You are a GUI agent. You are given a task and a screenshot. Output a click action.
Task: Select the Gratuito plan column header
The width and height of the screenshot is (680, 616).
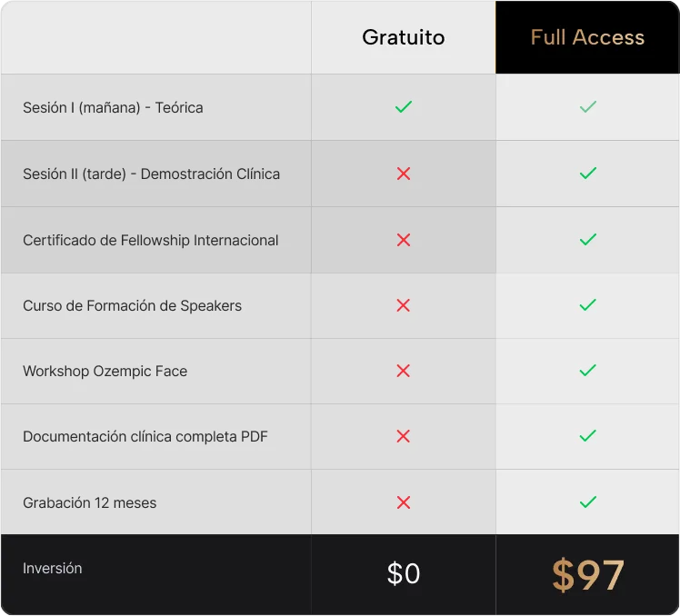404,37
